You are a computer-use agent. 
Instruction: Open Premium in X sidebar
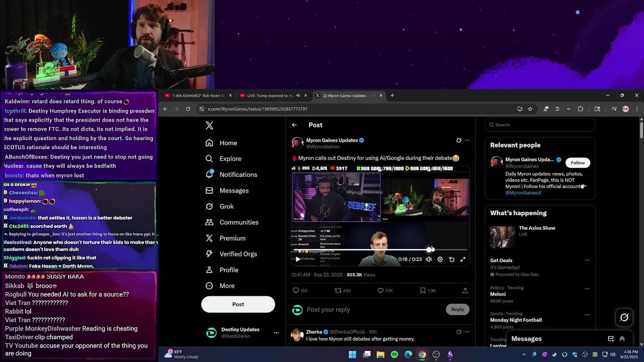(x=225, y=238)
